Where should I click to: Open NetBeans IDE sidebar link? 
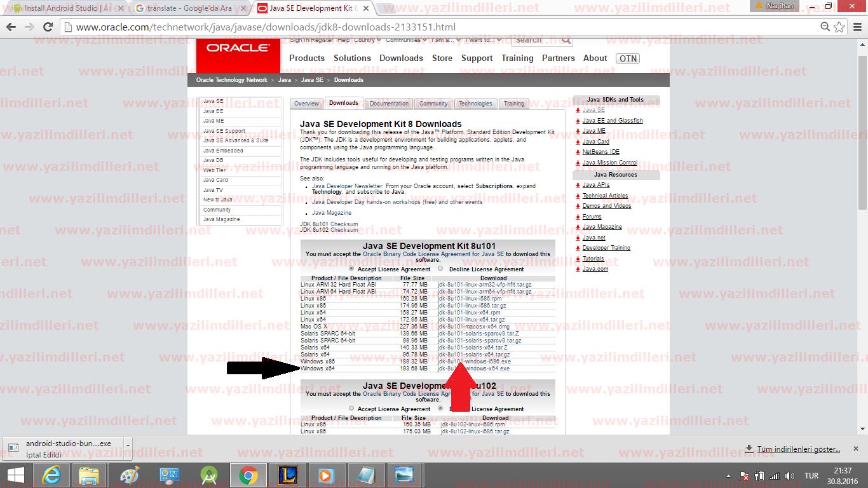tap(601, 152)
